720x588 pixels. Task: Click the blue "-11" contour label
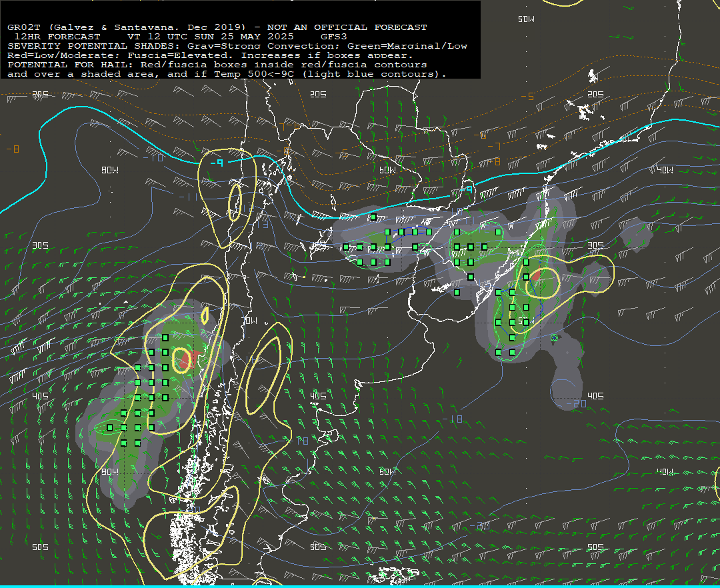click(x=188, y=197)
